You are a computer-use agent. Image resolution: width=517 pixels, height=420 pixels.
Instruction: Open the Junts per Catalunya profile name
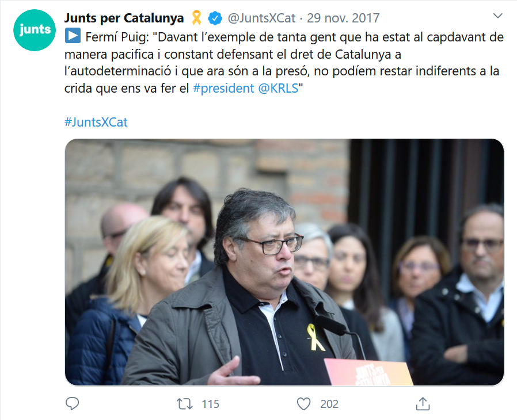click(x=124, y=18)
